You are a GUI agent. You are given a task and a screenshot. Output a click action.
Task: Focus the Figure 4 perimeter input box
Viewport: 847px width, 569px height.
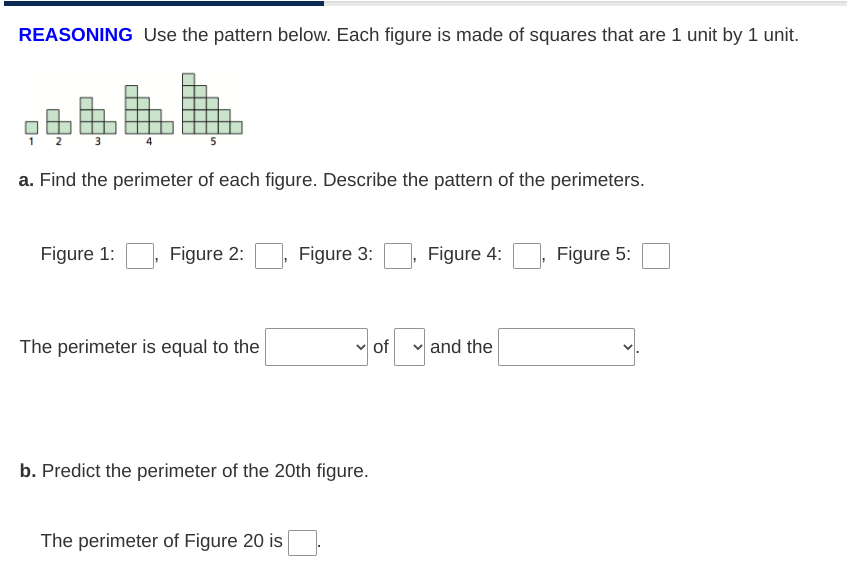click(x=527, y=256)
